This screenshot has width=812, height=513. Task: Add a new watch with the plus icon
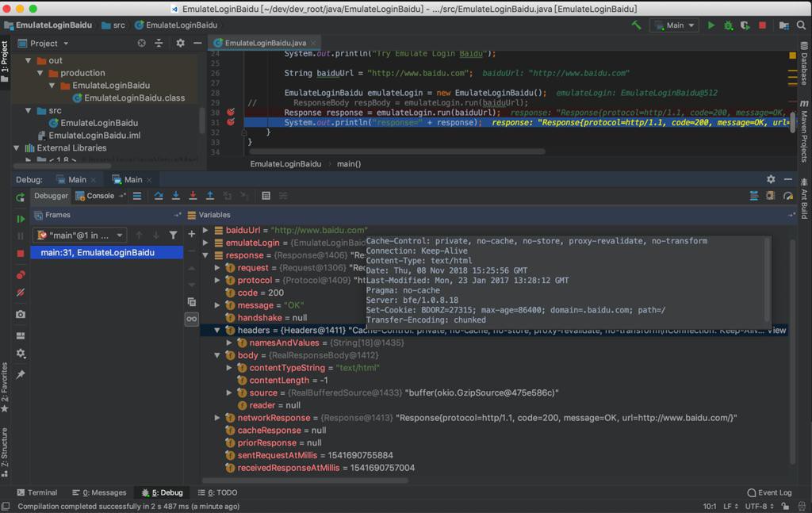click(192, 234)
